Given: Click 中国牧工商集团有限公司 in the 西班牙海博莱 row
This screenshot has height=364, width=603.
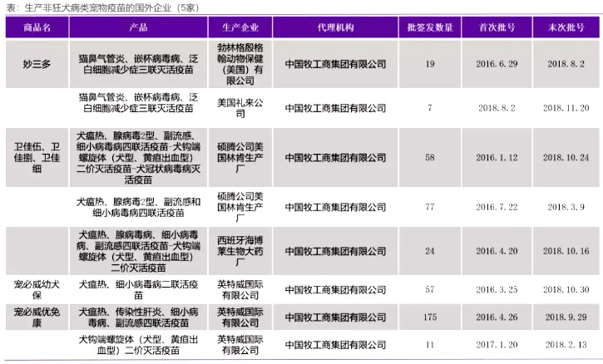Looking at the screenshot, I should [x=335, y=251].
